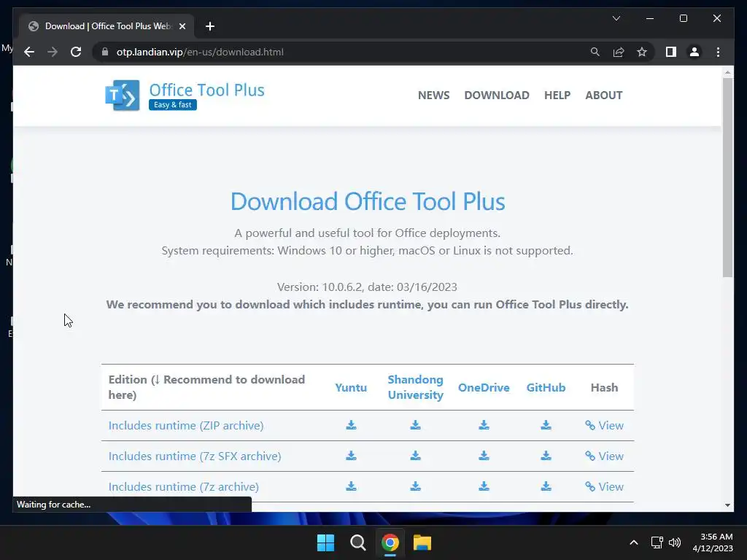Toggle the browser side panel
The height and width of the screenshot is (560, 747).
pos(671,52)
